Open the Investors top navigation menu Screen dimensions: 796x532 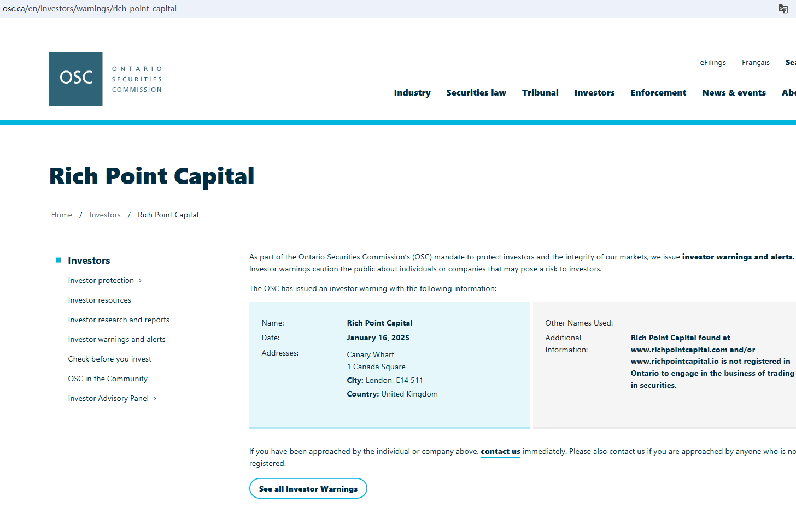coord(594,93)
